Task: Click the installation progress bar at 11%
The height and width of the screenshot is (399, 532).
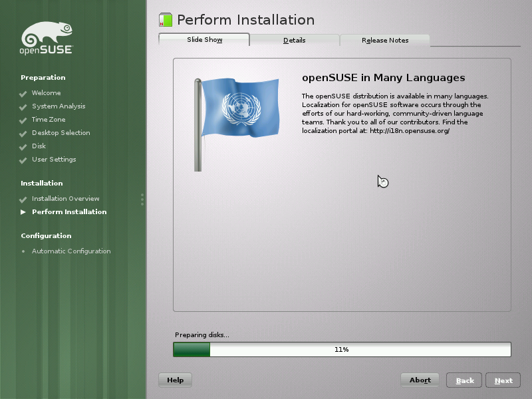Action: coord(341,348)
